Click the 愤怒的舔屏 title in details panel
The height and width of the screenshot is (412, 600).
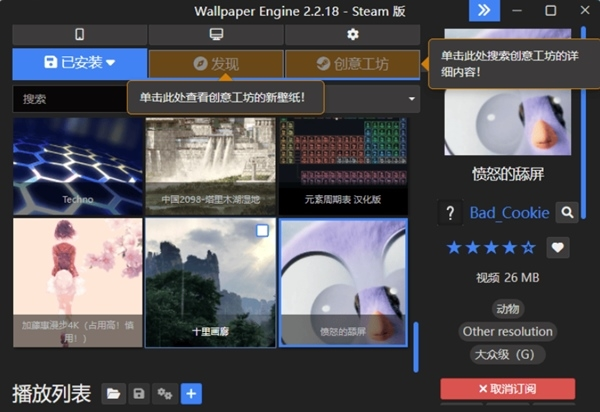[508, 174]
